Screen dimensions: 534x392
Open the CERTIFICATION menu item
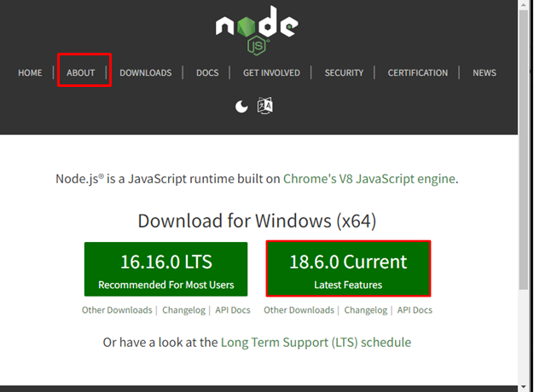pyautogui.click(x=417, y=72)
